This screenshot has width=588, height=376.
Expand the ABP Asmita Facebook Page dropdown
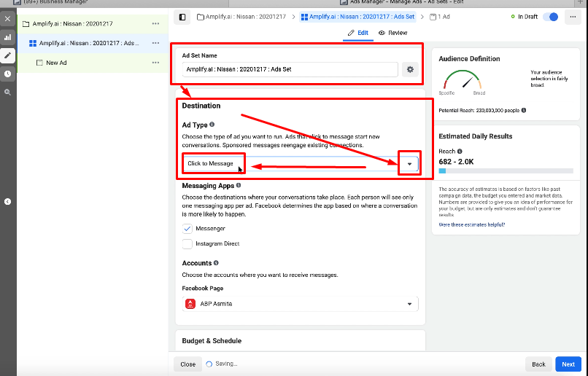[301, 304]
